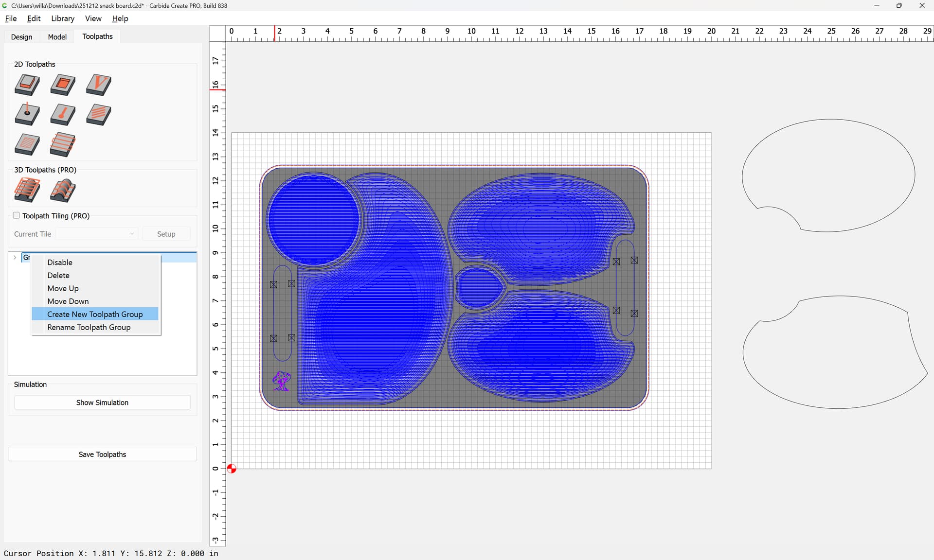This screenshot has width=934, height=560.
Task: Select the Drill toolpath icon
Action: [27, 115]
